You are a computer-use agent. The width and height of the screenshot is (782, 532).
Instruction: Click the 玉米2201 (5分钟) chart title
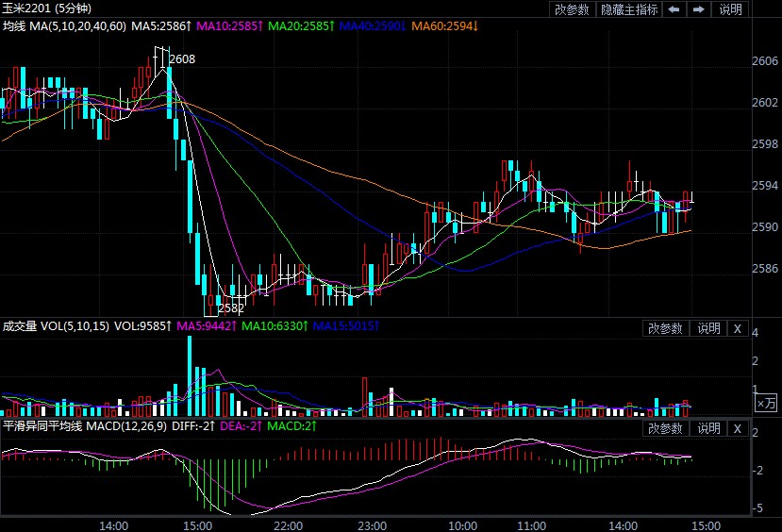[44, 8]
